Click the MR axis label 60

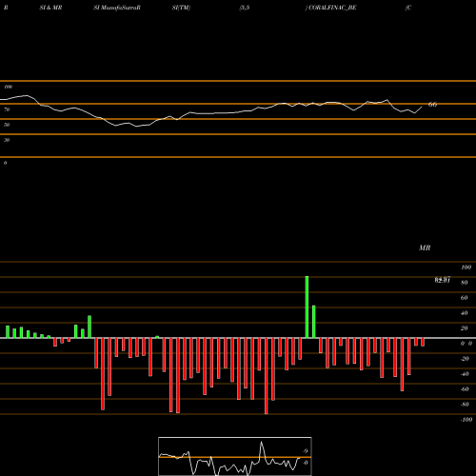[465, 298]
